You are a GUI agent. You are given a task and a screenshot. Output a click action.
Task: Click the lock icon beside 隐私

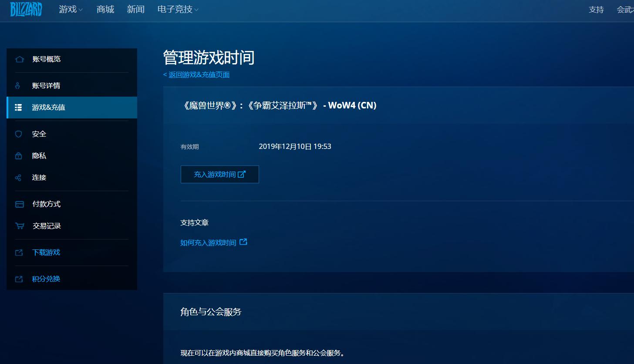pyautogui.click(x=19, y=155)
